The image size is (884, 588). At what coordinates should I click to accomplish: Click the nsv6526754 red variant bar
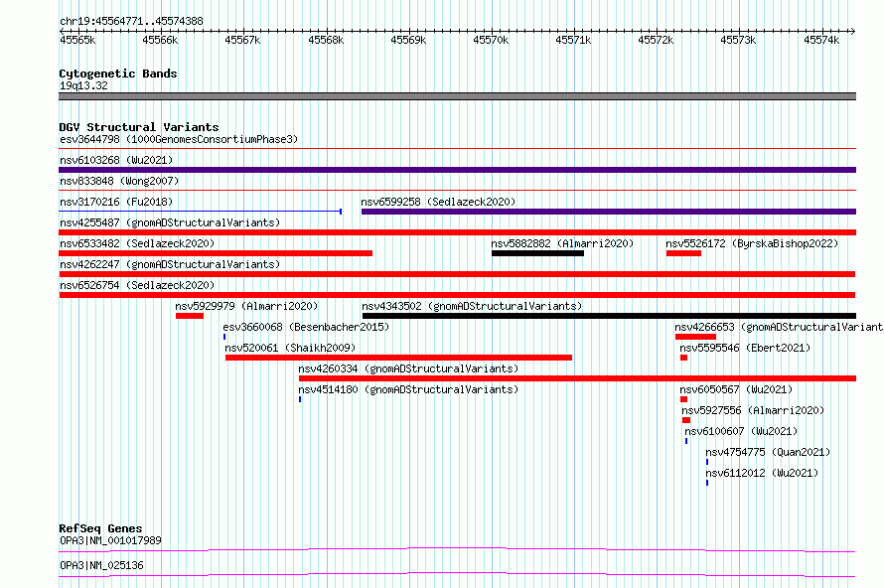pyautogui.click(x=457, y=295)
